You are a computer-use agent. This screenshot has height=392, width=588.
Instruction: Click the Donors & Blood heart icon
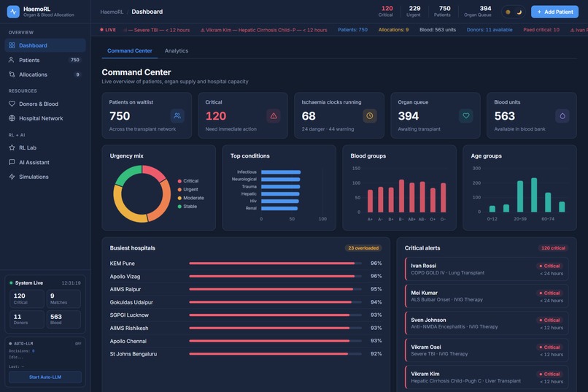tap(12, 104)
